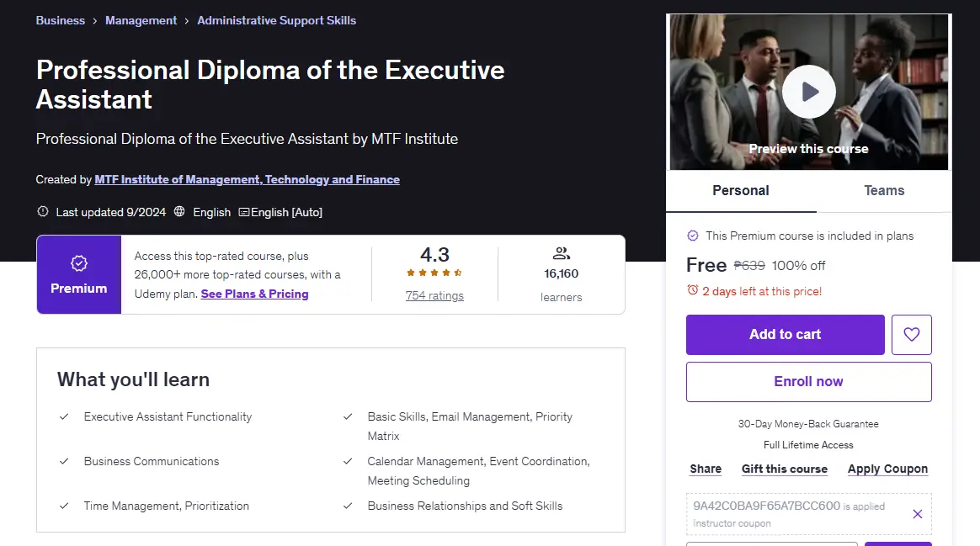Click the learners people icon
This screenshot has height=546, width=980.
[562, 253]
